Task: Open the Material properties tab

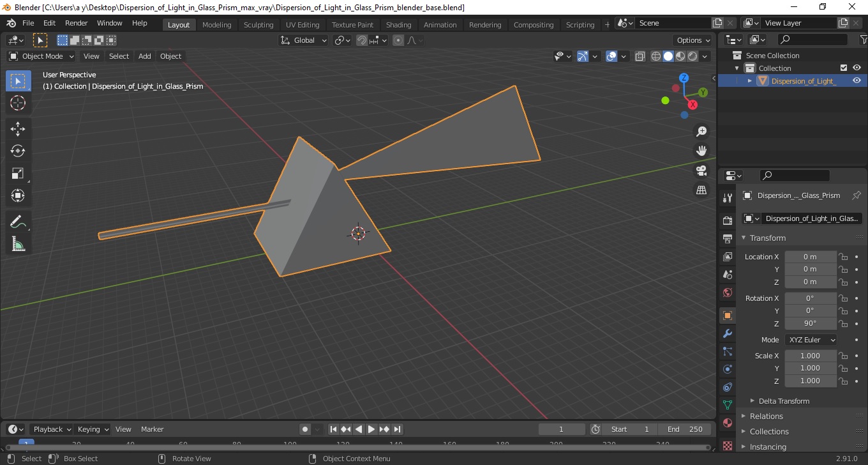Action: 727,423
